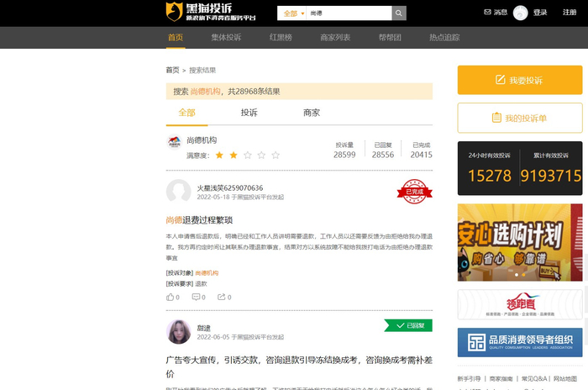Click the first carousel dot on banner
This screenshot has width=588, height=390.
coord(517,275)
